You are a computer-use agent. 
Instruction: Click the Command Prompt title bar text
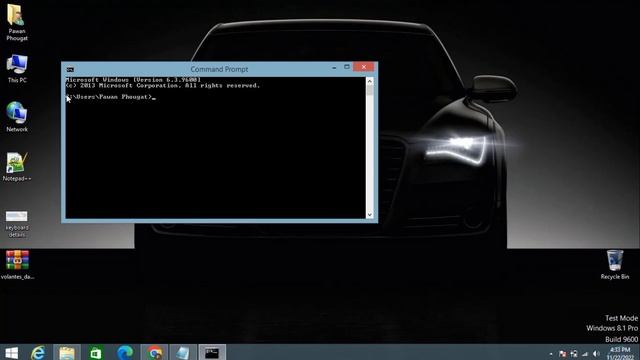219,69
